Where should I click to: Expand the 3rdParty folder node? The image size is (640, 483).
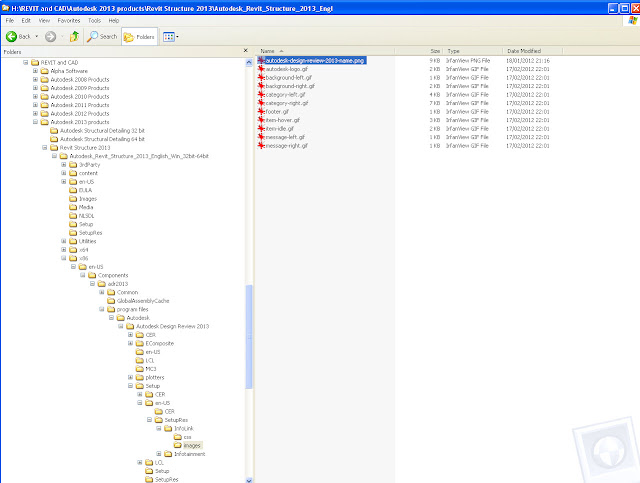pyautogui.click(x=64, y=165)
